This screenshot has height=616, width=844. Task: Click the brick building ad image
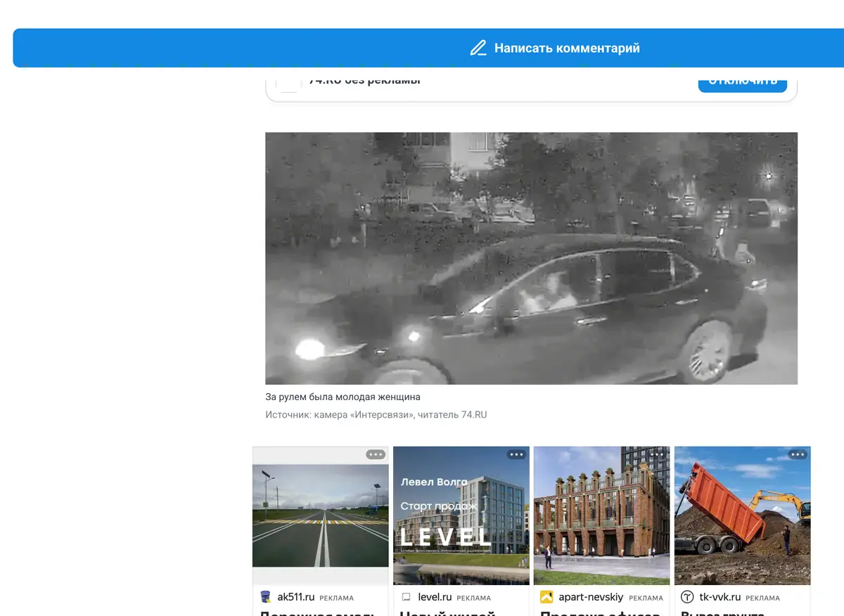pyautogui.click(x=602, y=515)
